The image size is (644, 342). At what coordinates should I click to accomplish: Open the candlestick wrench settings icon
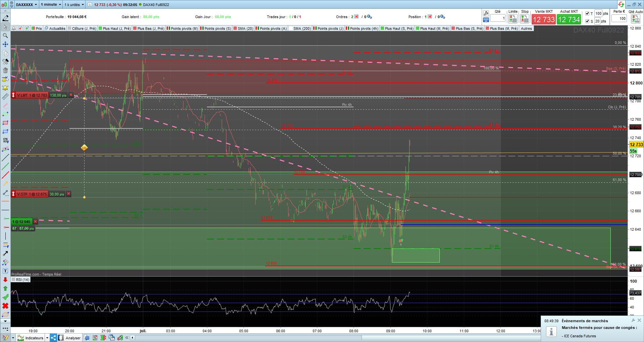[119, 338]
